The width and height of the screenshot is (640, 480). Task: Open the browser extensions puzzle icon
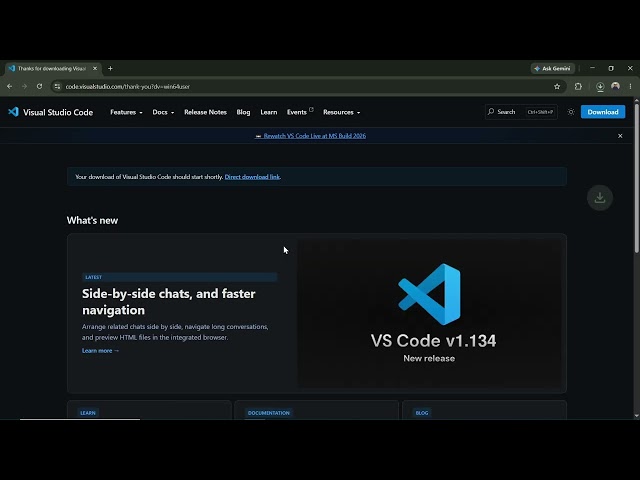(x=578, y=87)
